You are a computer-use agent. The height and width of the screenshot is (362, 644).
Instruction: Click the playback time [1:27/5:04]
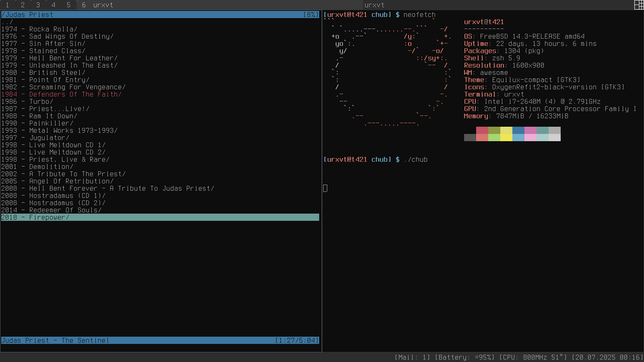(297, 340)
